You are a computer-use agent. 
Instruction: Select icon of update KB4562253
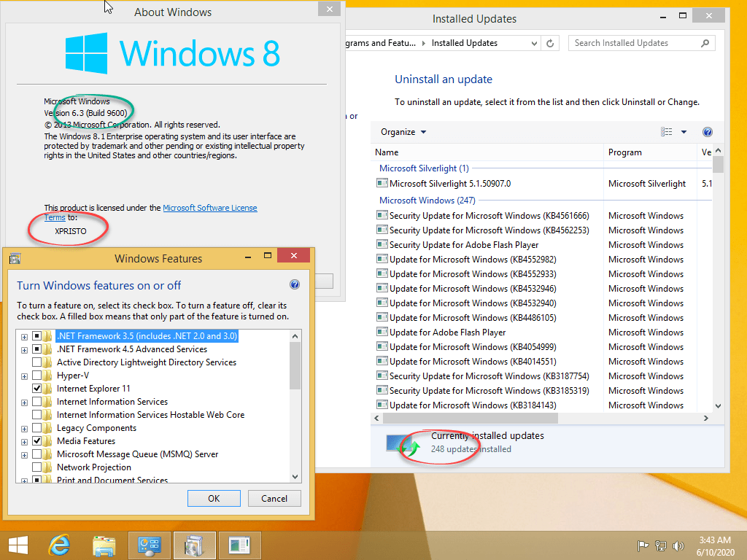pos(382,230)
